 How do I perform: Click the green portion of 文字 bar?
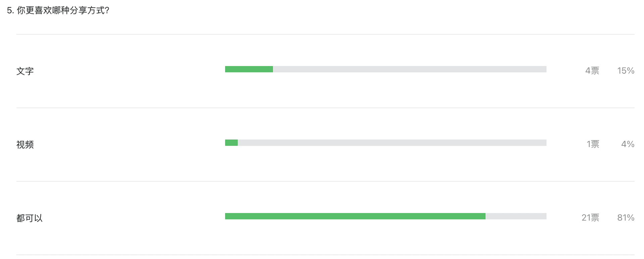click(249, 69)
